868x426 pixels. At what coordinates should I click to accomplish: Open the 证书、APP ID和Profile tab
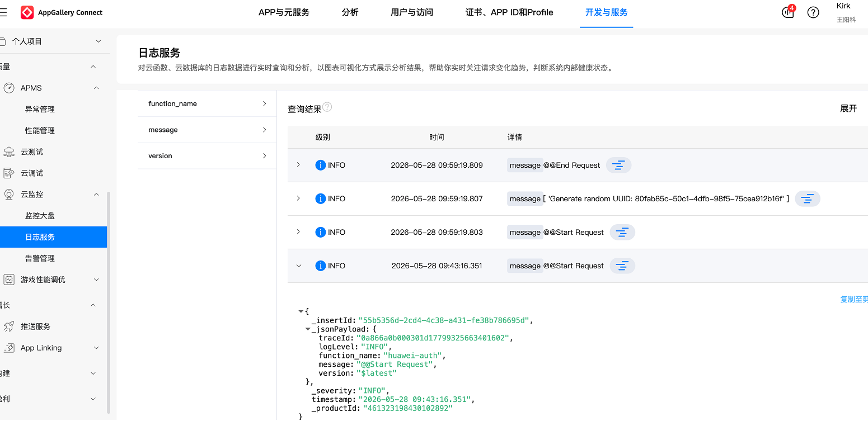(x=509, y=12)
